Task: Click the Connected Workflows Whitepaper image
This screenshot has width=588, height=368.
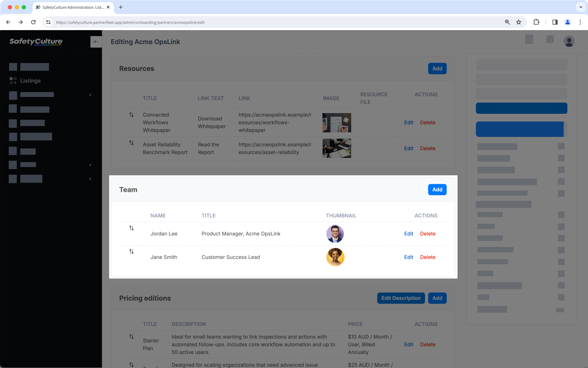Action: point(336,123)
